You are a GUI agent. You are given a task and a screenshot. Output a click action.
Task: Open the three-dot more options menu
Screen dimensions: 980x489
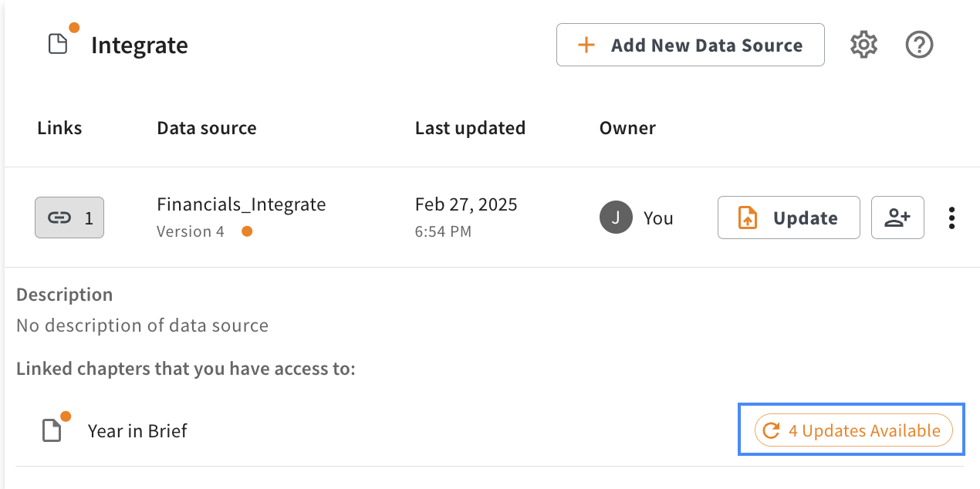pyautogui.click(x=952, y=218)
